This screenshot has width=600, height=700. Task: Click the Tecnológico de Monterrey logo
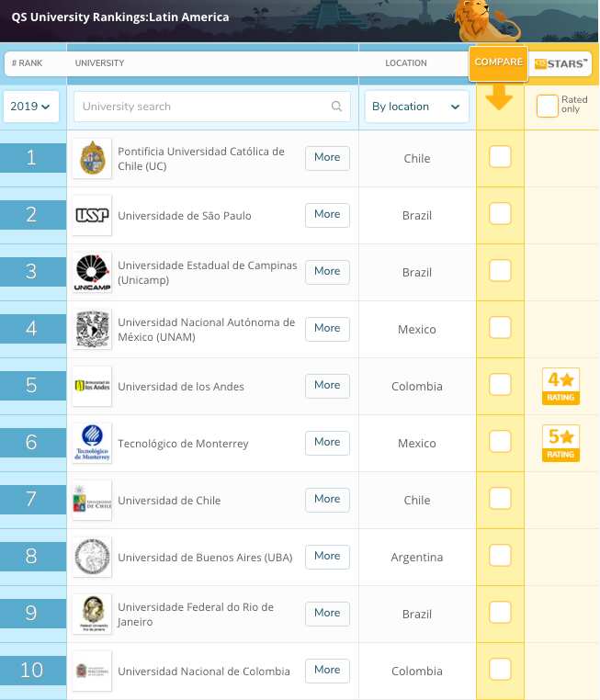click(92, 443)
